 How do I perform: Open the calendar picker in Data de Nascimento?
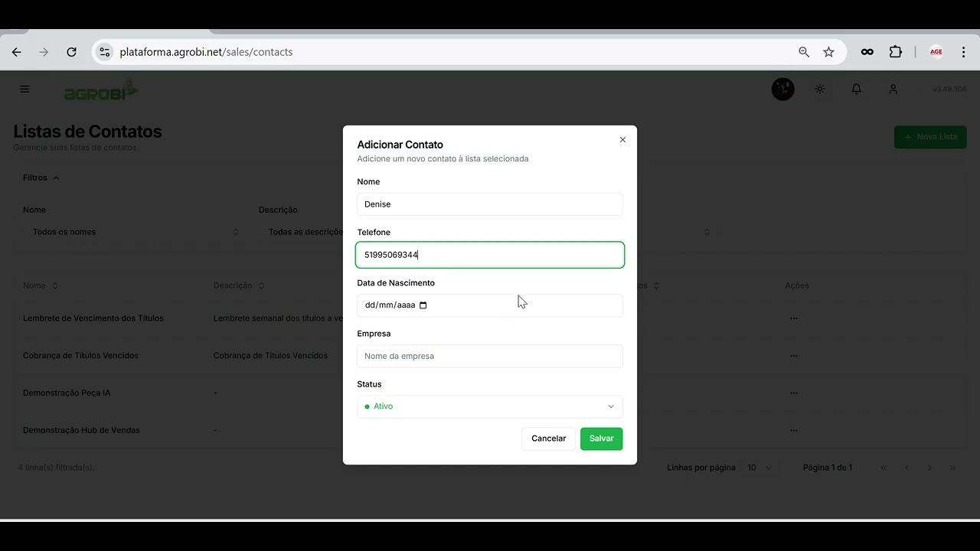tap(423, 305)
